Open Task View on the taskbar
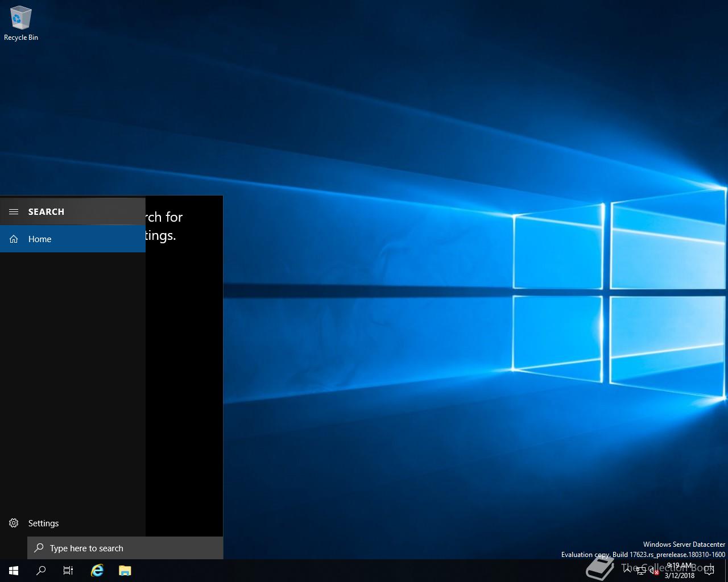This screenshot has width=728, height=582. click(68, 571)
